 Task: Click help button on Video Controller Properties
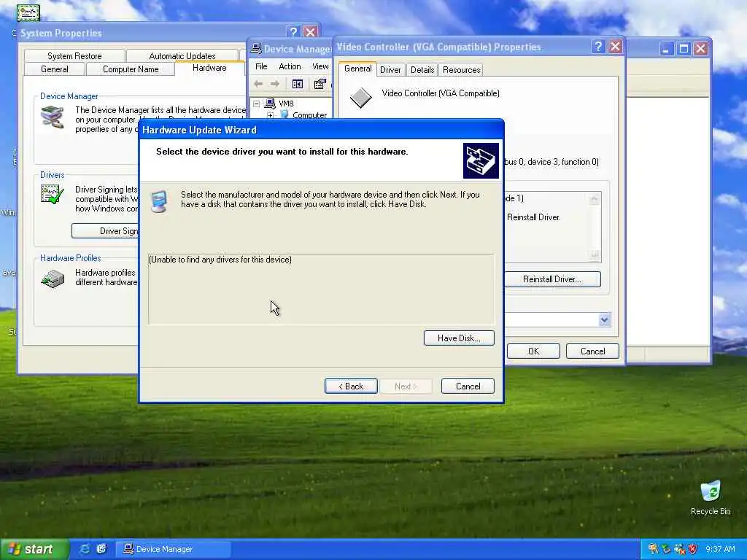pyautogui.click(x=598, y=47)
